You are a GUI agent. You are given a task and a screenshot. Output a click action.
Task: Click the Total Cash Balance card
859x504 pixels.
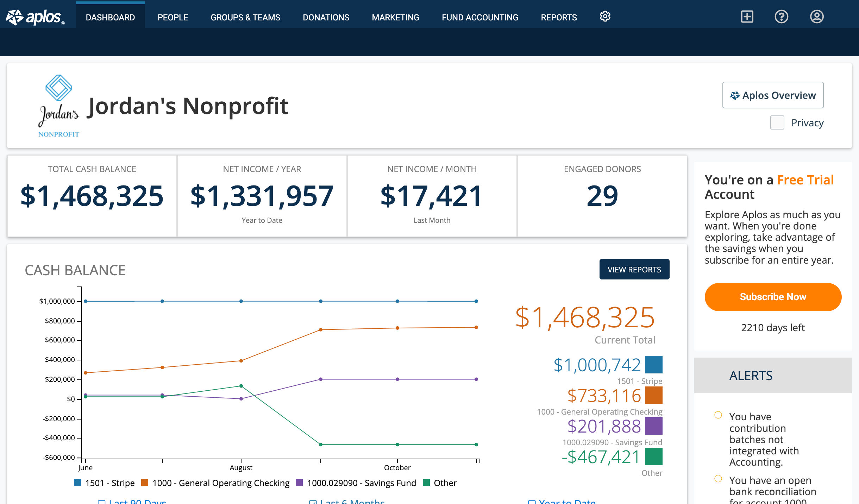[x=92, y=196]
